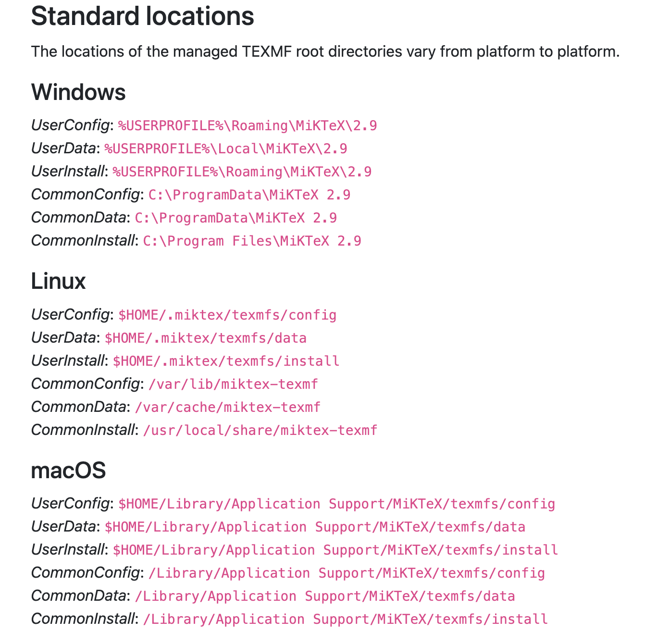
Task: Click the $HOME/.miktex/texmfs/data path
Action: click(206, 338)
